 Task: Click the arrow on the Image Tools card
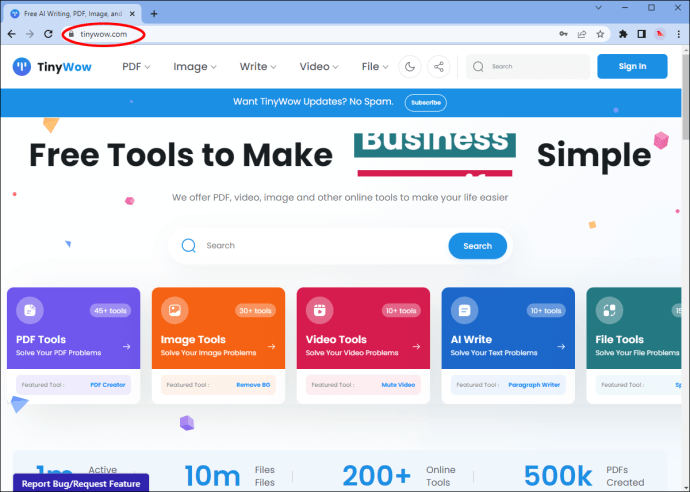[272, 347]
